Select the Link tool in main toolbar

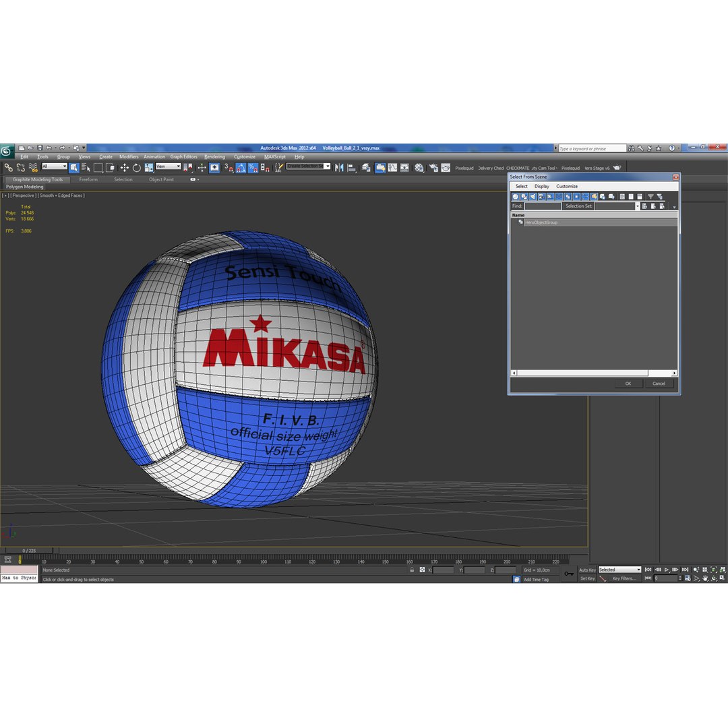[8, 168]
